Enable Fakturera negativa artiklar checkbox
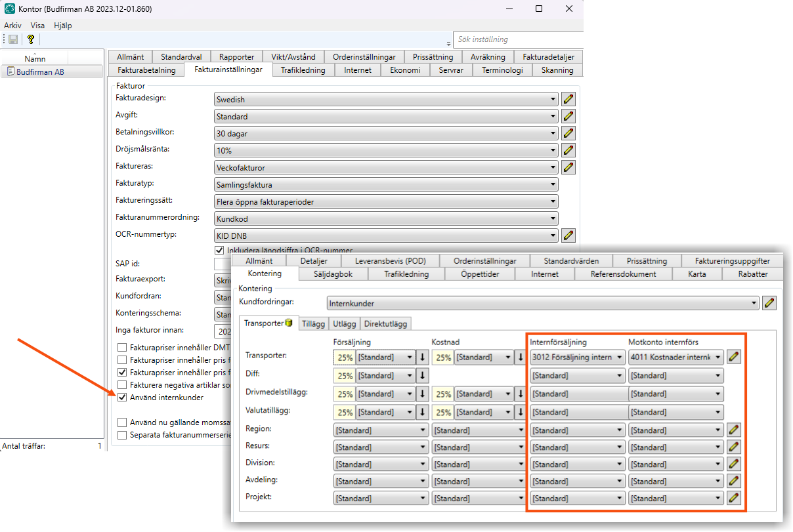Viewport: 793px width, 532px height. (x=122, y=384)
